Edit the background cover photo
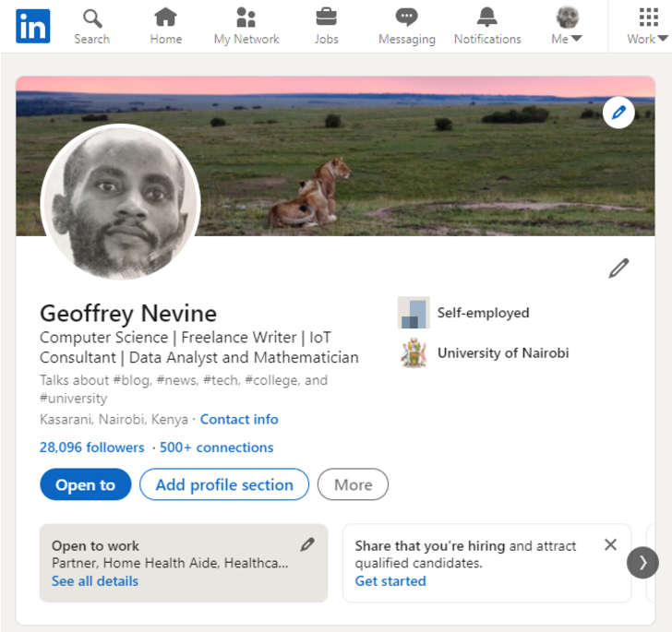 (x=618, y=113)
